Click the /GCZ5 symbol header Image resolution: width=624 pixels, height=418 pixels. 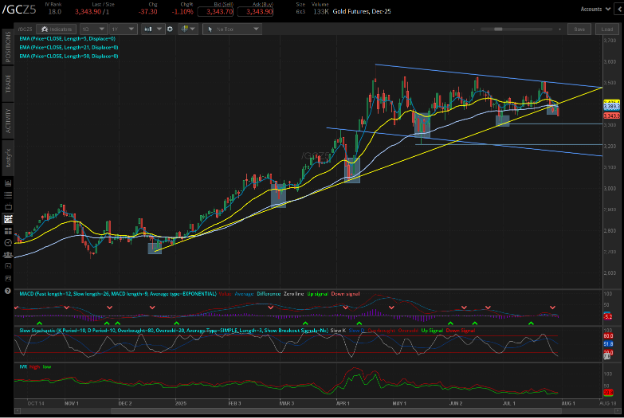19,10
